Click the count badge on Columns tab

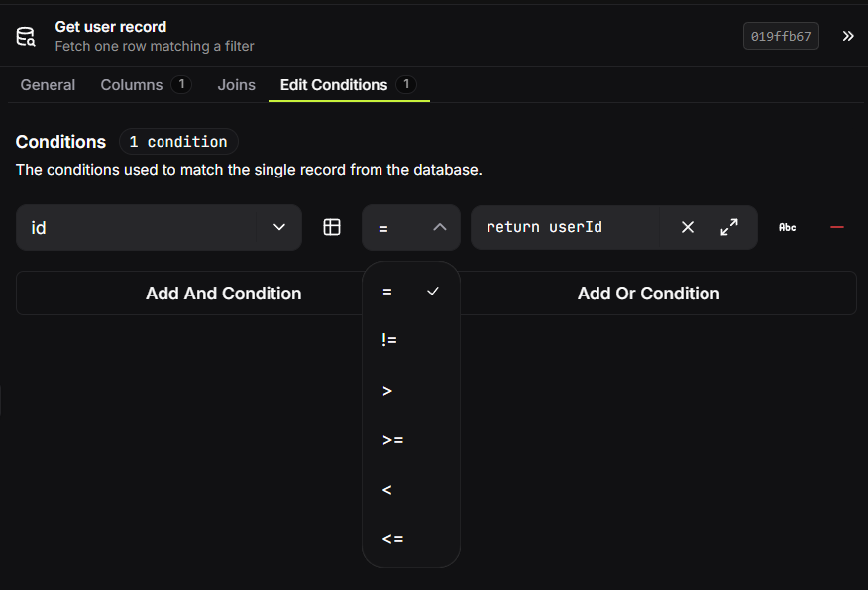click(181, 84)
